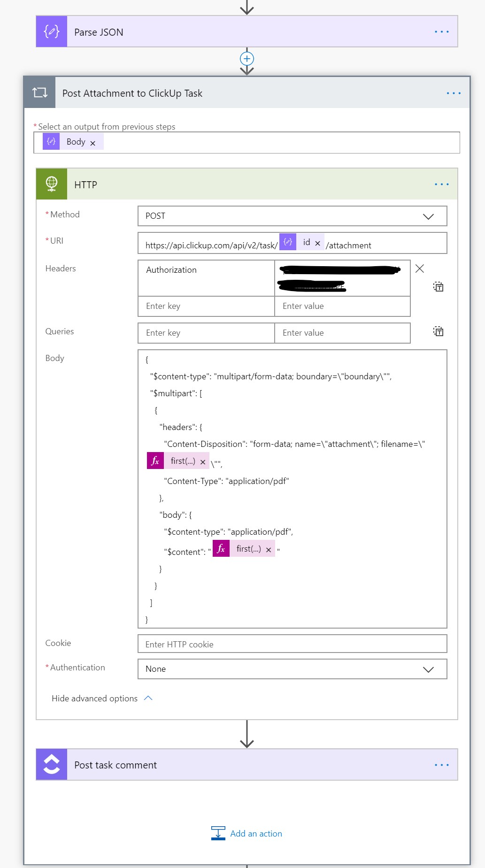Click the id token's Parse JSON icon
This screenshot has height=868, width=485.
click(x=288, y=242)
